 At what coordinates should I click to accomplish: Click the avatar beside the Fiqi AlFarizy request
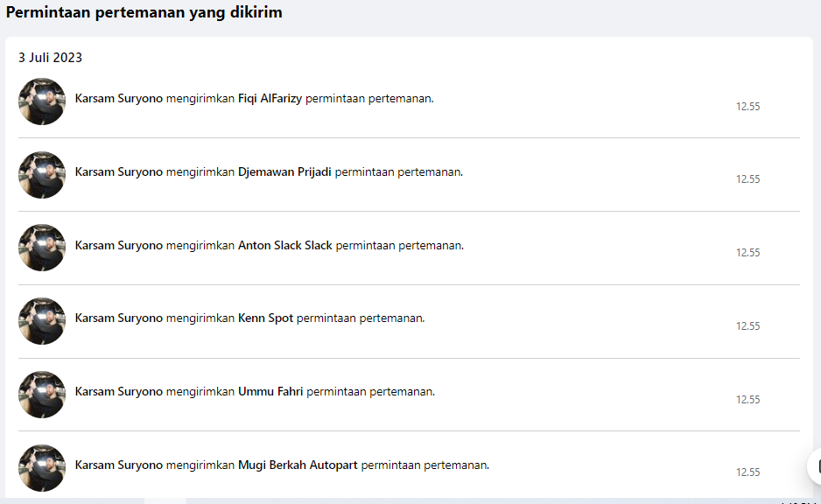42,101
